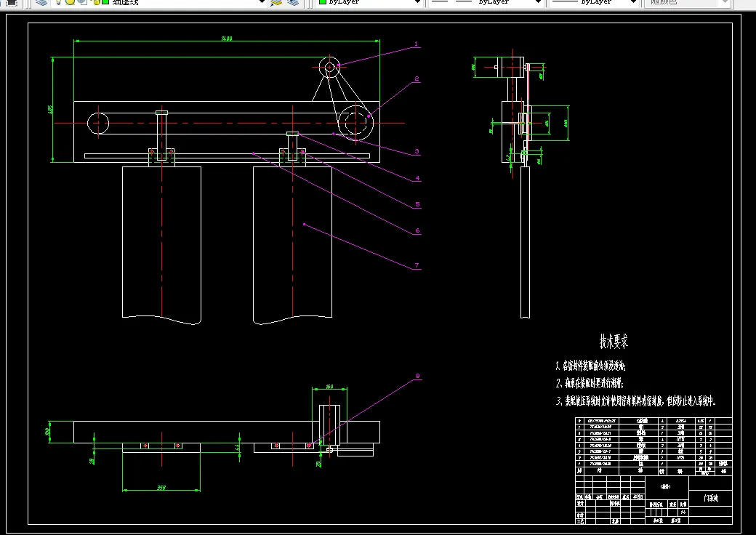Select the balloon number 5 label
This screenshot has height=535, width=756.
[x=417, y=204]
